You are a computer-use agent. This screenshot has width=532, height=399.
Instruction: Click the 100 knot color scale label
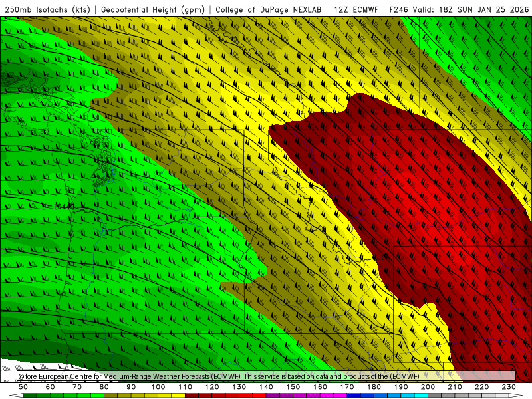(158, 387)
